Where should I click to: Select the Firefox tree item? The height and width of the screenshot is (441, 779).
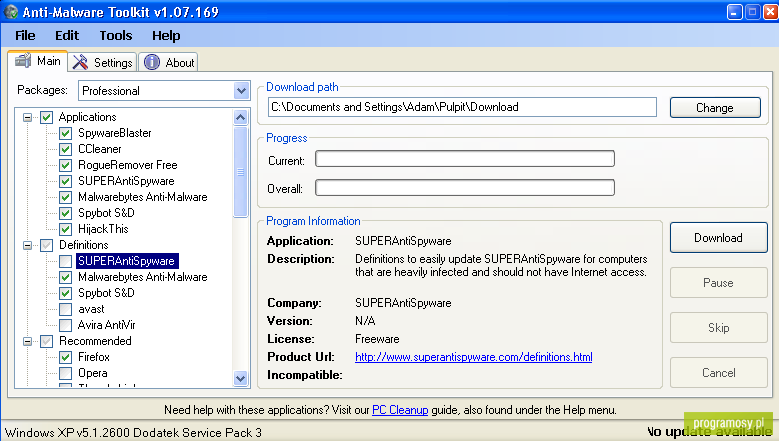coord(94,357)
